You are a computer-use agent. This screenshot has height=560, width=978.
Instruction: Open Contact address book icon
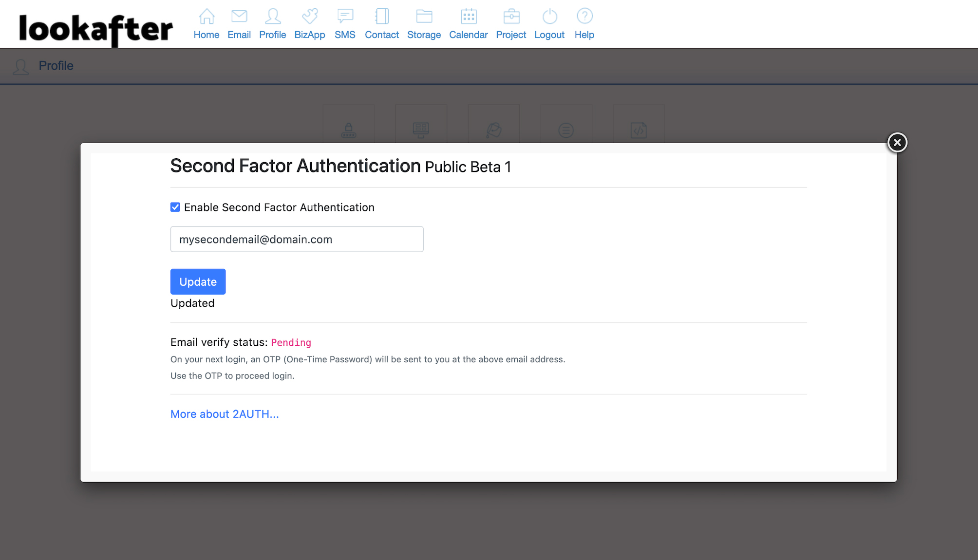pos(382,17)
